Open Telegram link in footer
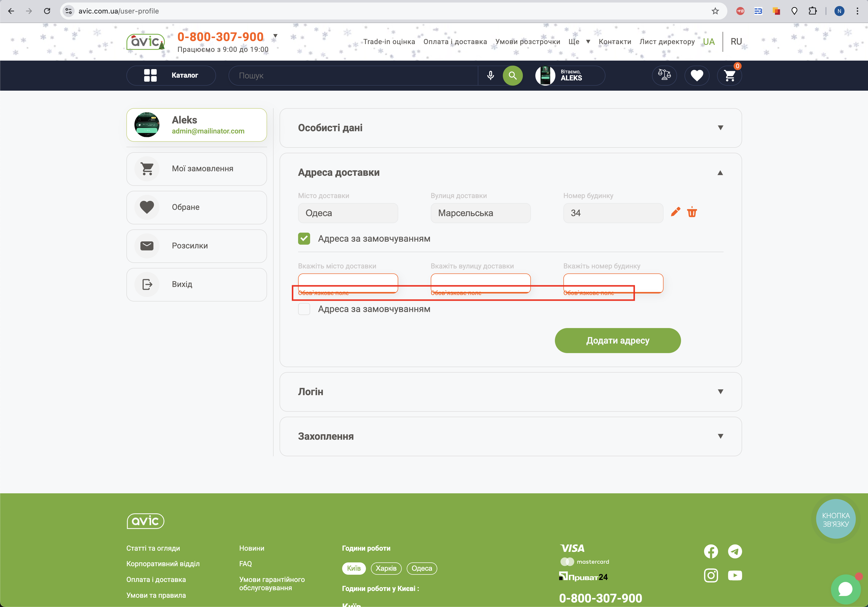The image size is (868, 607). (x=735, y=551)
